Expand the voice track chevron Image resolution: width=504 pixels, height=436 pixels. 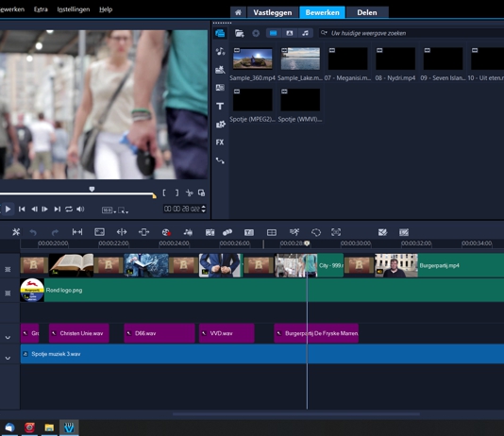[x=8, y=337]
